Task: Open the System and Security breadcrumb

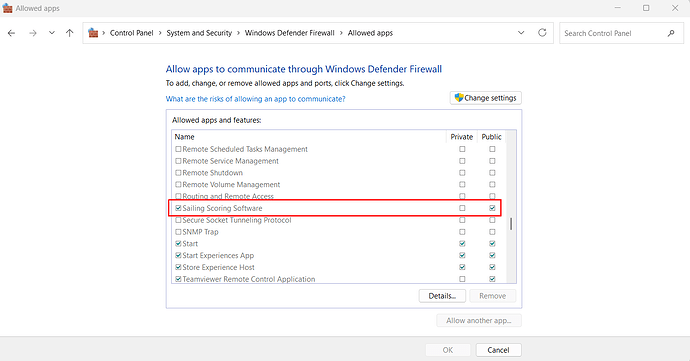Action: [199, 33]
